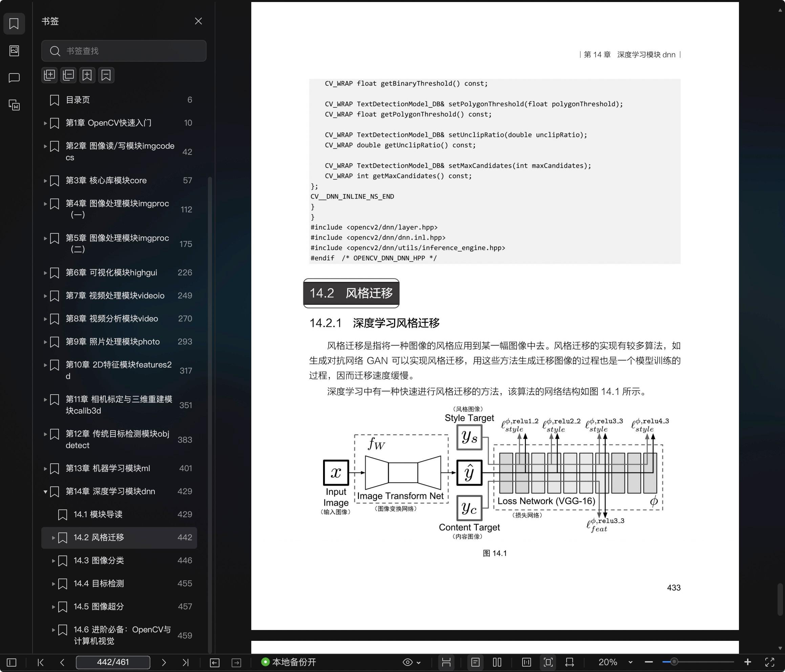Open the 目录页 bookmark

click(x=119, y=100)
